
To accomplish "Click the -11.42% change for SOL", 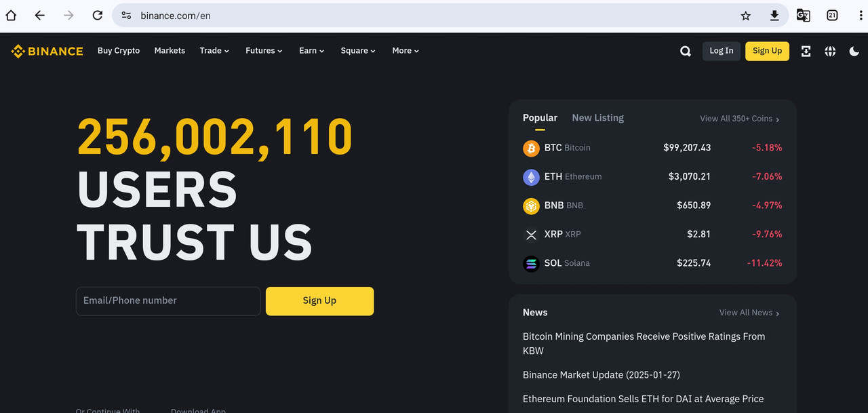I will coord(764,263).
